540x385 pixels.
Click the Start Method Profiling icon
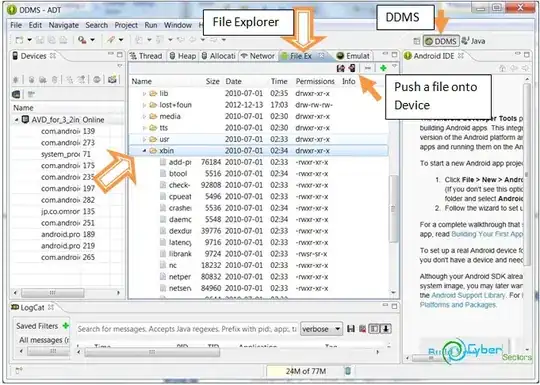81,80
